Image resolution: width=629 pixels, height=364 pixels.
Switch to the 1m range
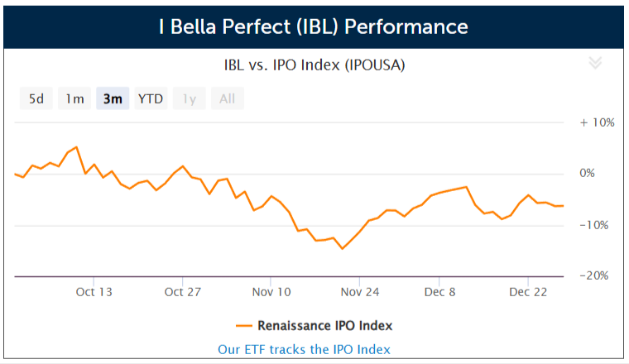[74, 98]
